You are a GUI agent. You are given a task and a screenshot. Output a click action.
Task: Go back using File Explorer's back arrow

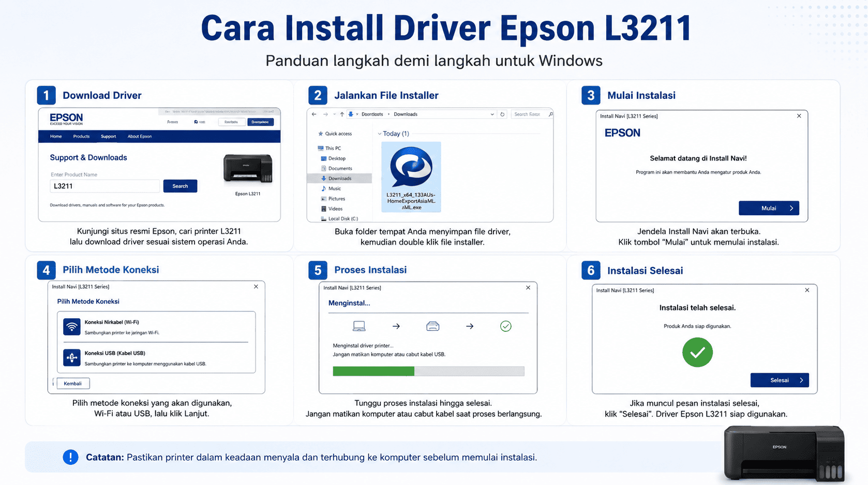click(314, 114)
